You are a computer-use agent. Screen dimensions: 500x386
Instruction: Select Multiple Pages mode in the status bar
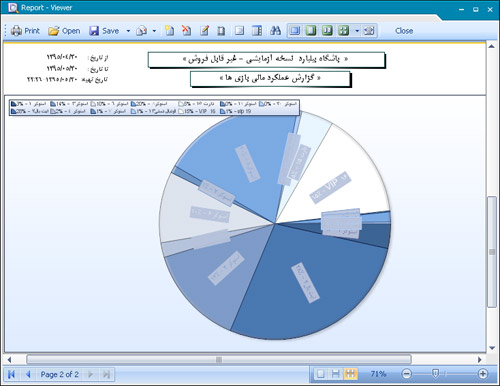point(350,374)
